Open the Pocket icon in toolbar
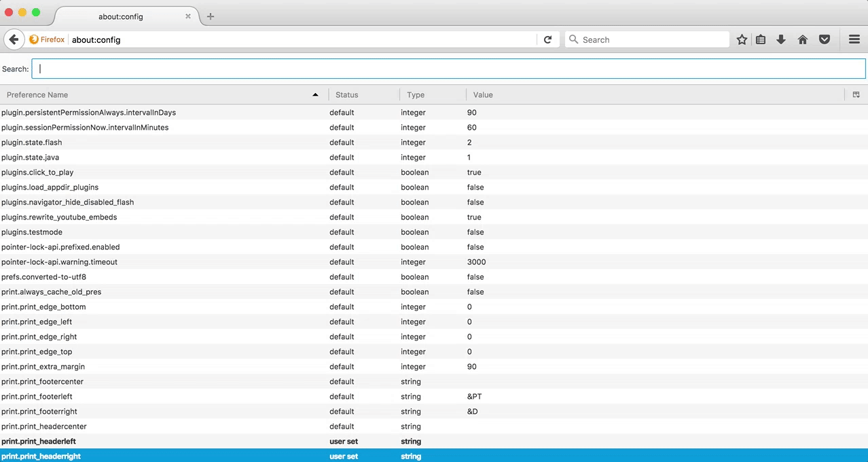868x462 pixels. pos(825,40)
